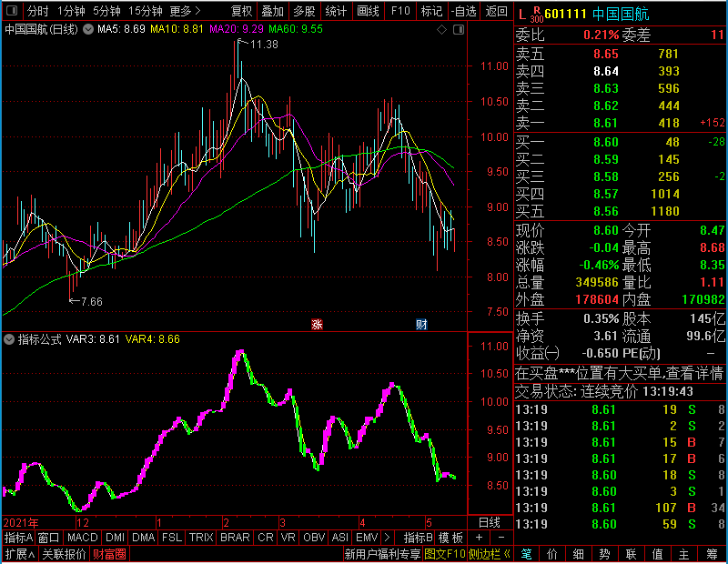728x564 pixels.
Task: Switch the indicator to DMA
Action: click(144, 538)
